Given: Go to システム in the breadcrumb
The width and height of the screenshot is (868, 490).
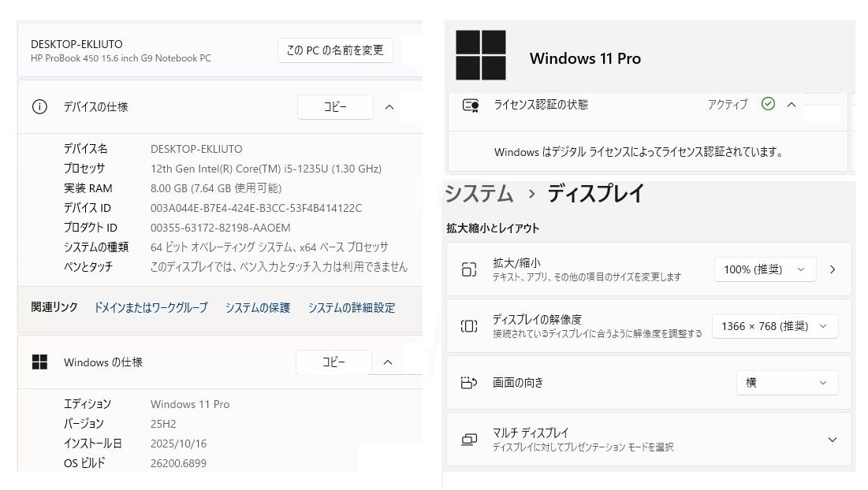Looking at the screenshot, I should coord(479,194).
